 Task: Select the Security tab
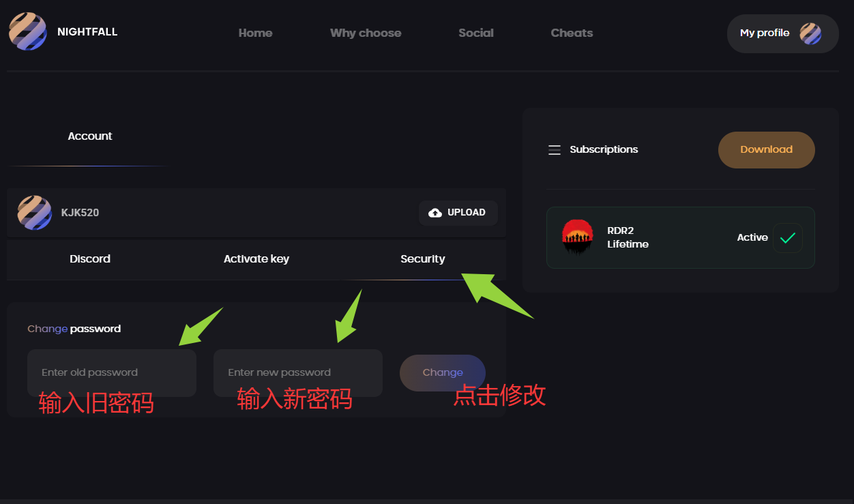(423, 259)
